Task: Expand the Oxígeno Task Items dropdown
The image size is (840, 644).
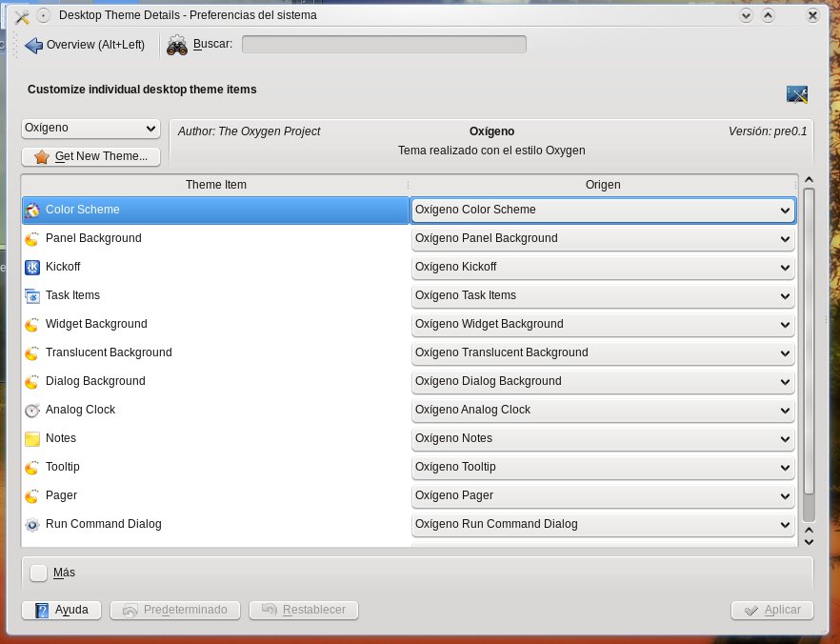Action: point(603,295)
